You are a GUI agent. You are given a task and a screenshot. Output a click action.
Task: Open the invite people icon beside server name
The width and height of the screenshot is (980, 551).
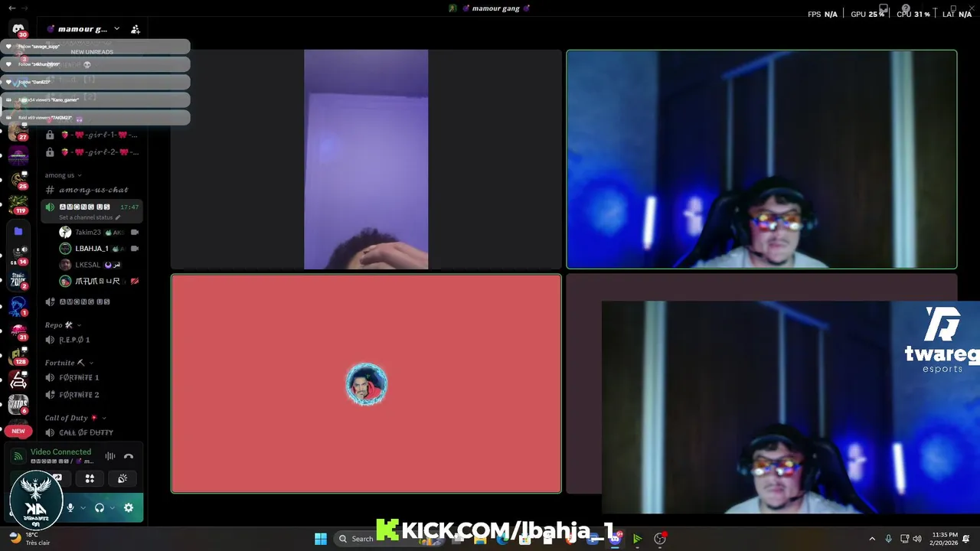pos(136,29)
